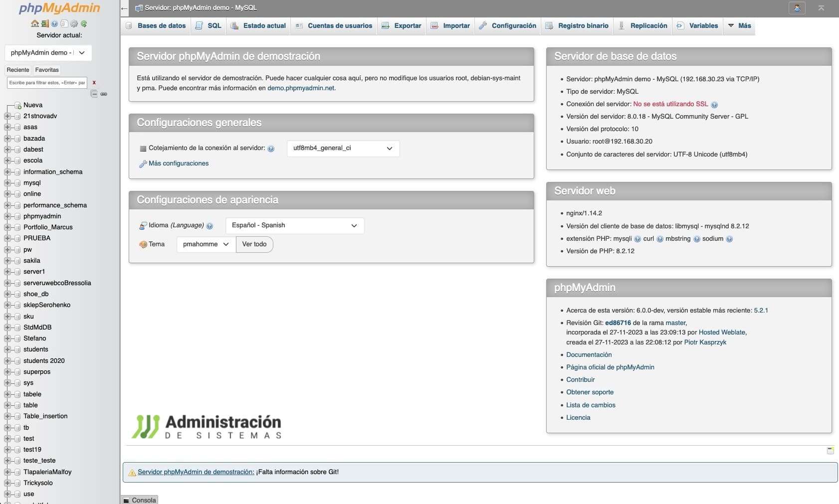Toggle the top menu collapse arrow
Screen dimensions: 839x504
821,8
